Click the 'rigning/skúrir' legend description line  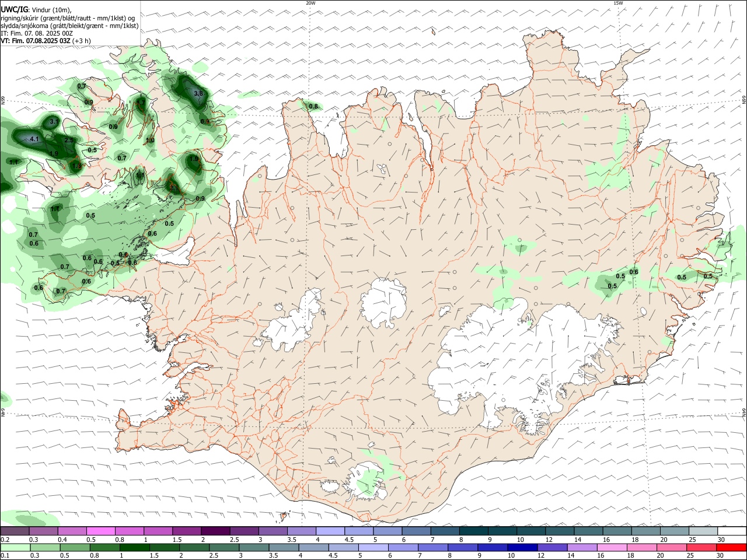point(68,18)
